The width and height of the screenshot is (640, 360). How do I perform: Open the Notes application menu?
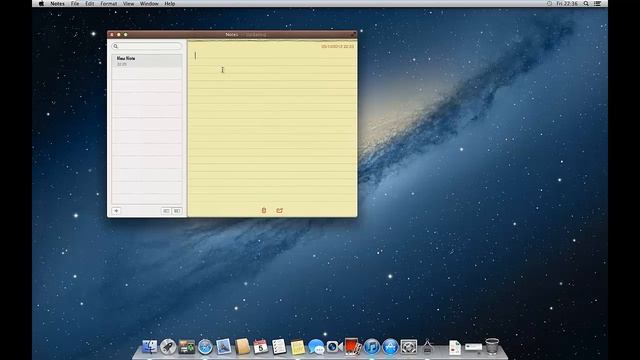pyautogui.click(x=57, y=3)
